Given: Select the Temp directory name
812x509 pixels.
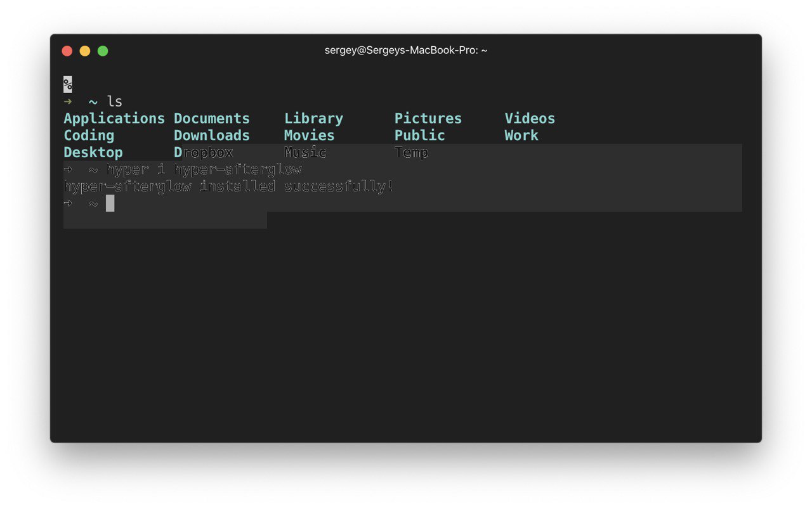Looking at the screenshot, I should [x=411, y=153].
